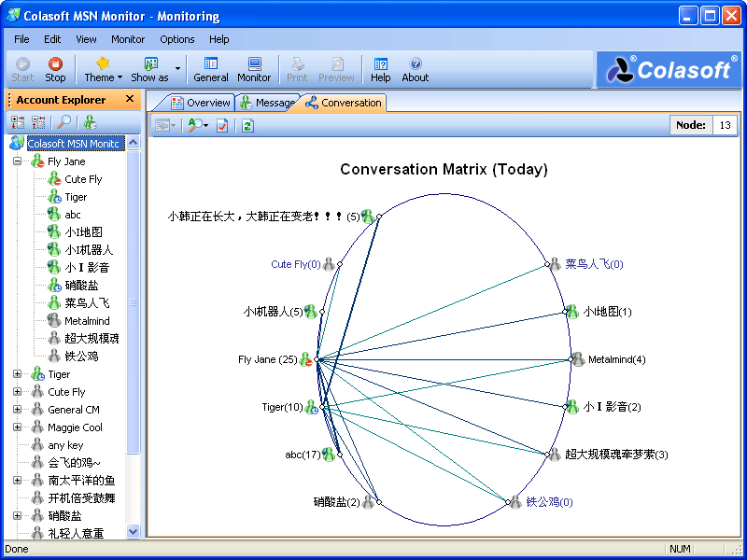The width and height of the screenshot is (747, 560).
Task: Open Help from the toolbar
Action: coord(380,69)
